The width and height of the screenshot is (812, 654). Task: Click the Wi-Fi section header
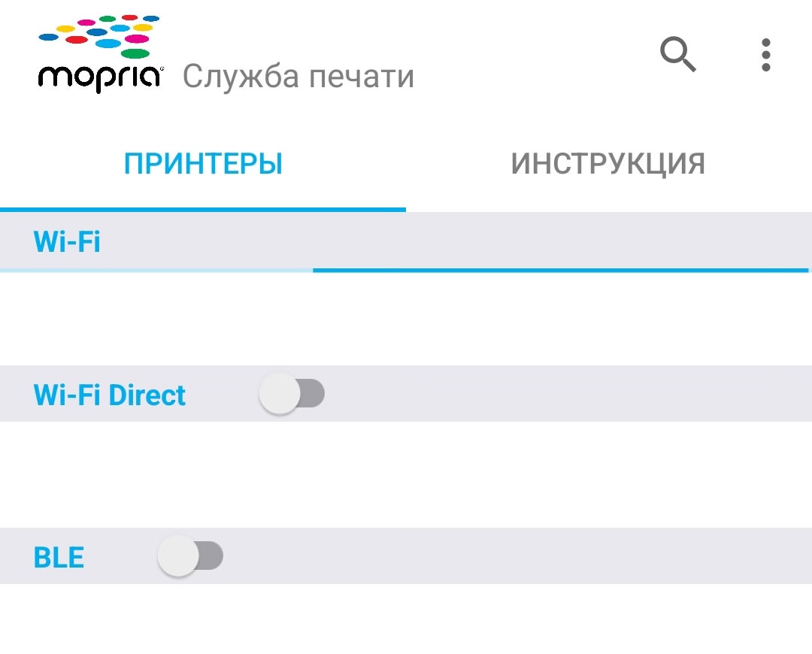67,242
